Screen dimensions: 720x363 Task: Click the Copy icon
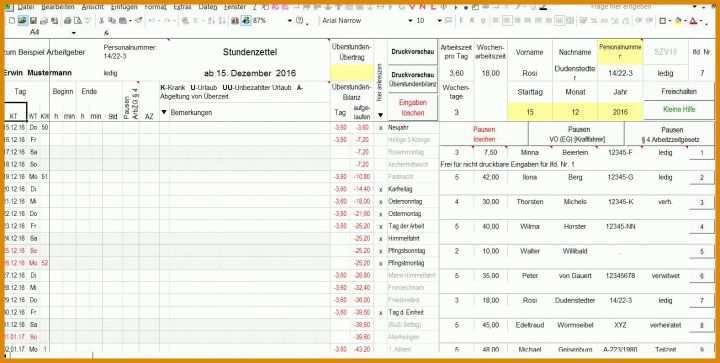[x=112, y=21]
